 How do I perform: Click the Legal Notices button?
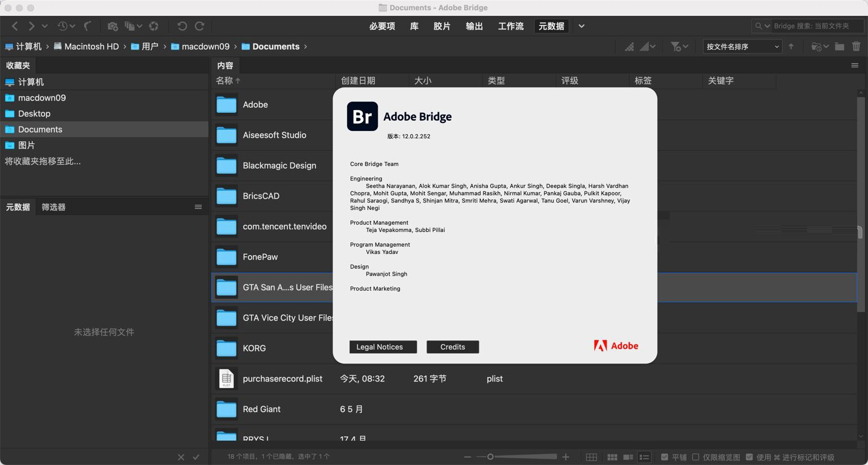[x=383, y=346]
